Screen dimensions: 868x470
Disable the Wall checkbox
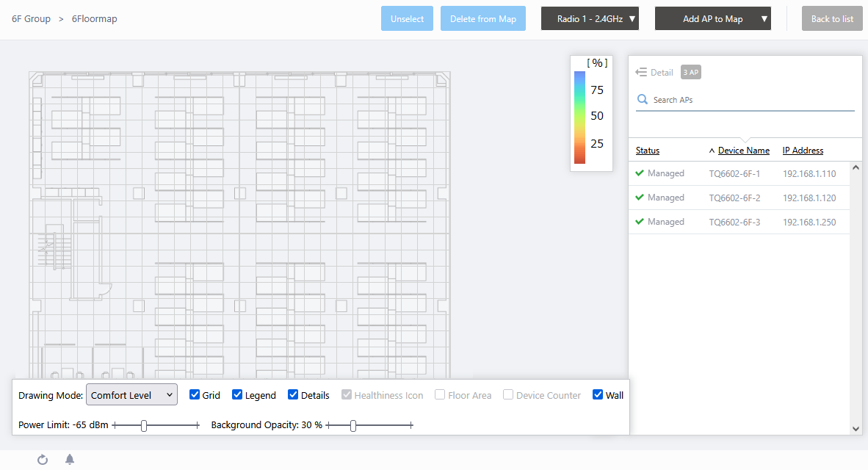click(x=598, y=395)
